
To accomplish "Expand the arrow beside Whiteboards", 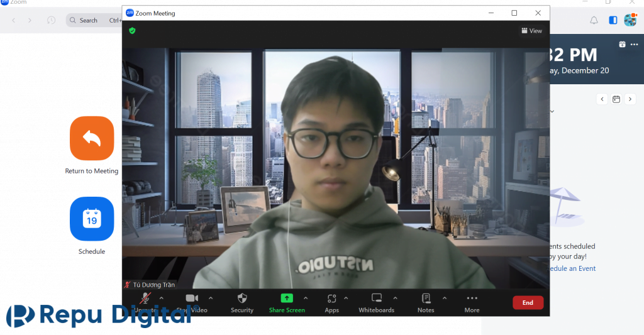I will coord(395,298).
